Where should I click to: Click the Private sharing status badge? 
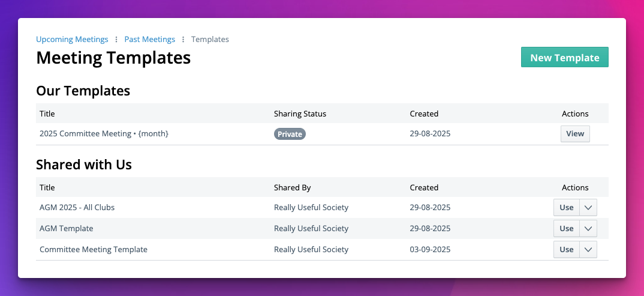290,134
